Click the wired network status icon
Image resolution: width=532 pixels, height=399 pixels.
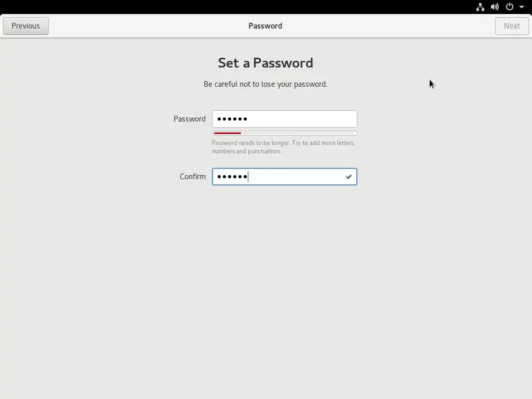[x=480, y=7]
